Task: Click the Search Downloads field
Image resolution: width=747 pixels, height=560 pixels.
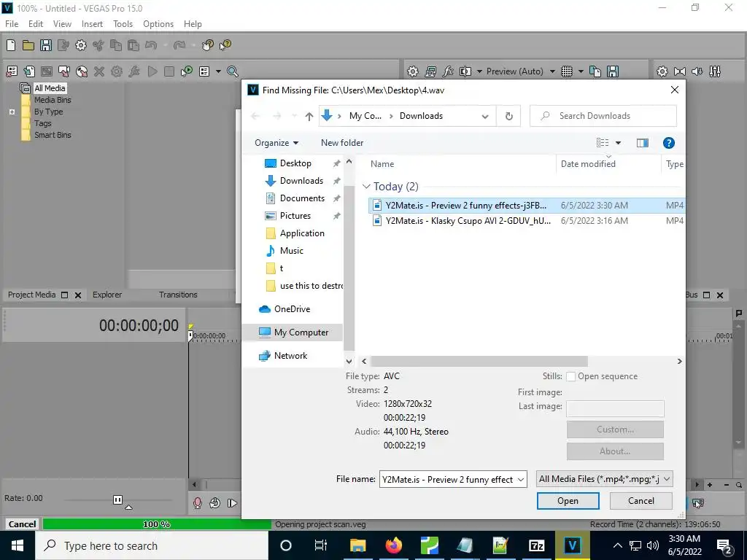Action: 603,116
